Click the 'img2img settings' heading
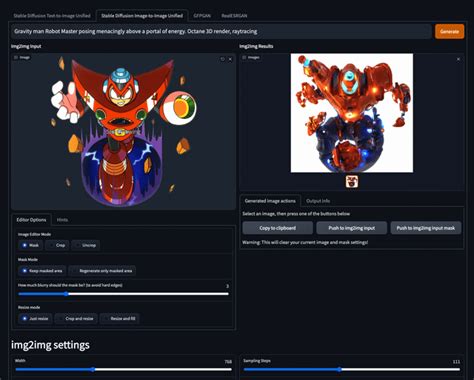Viewport: 474px width, 380px height. 50,345
